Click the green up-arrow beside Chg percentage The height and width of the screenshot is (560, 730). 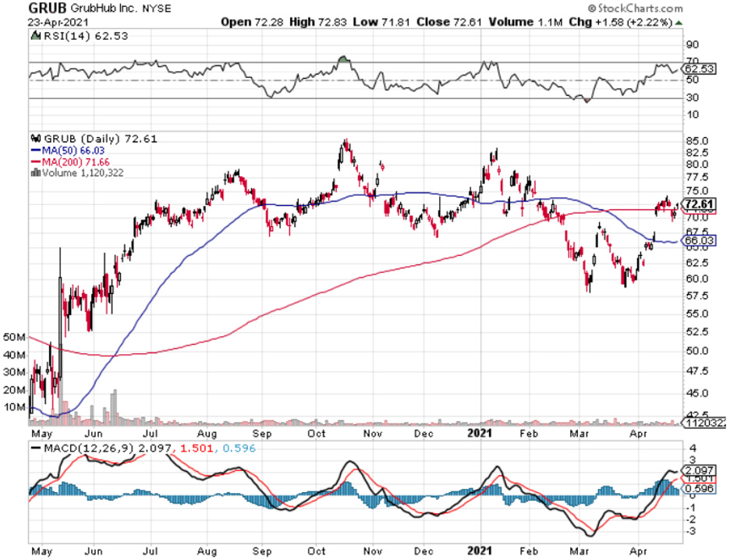click(677, 22)
